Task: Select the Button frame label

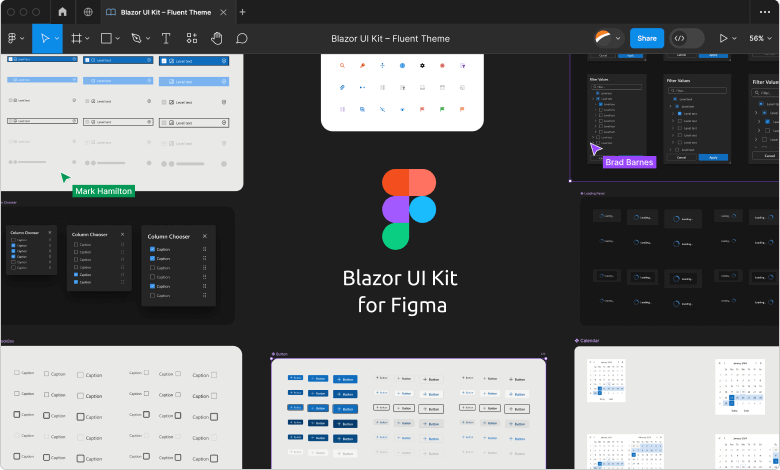Action: pyautogui.click(x=282, y=354)
